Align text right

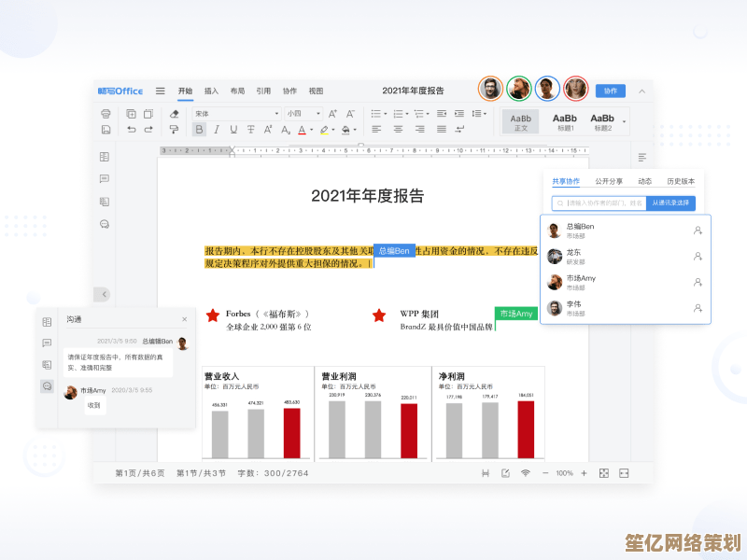[x=419, y=130]
